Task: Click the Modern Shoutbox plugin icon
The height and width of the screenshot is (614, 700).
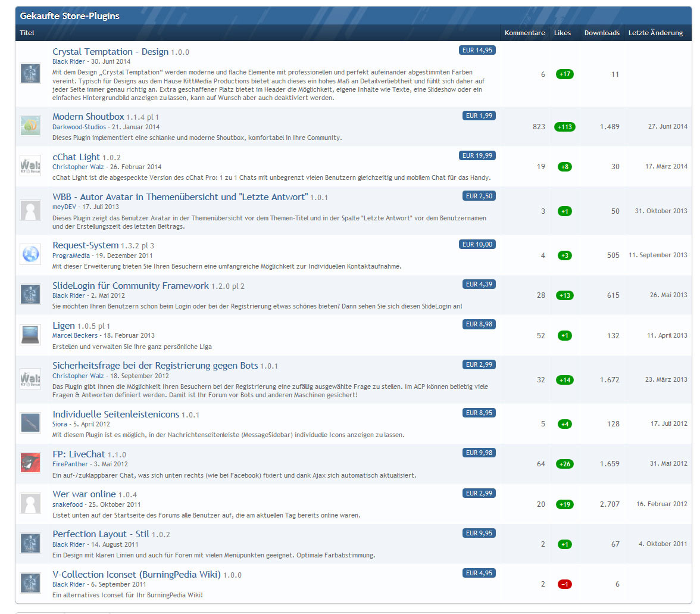Action: click(30, 126)
